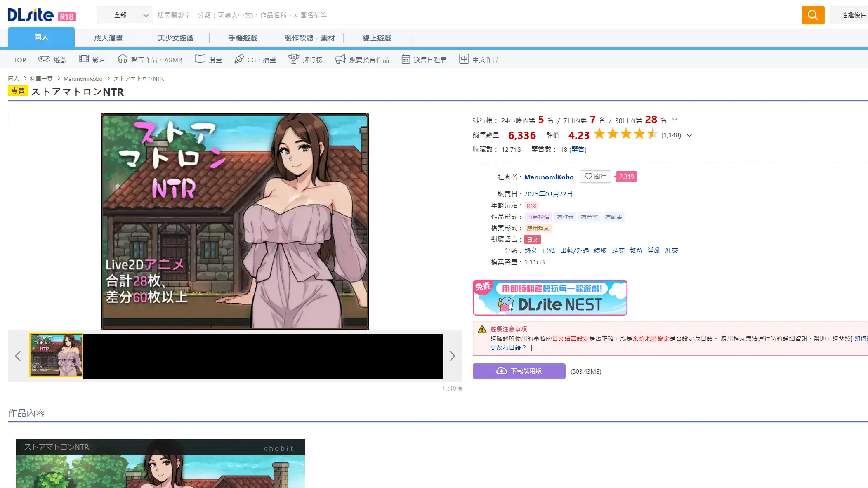The image size is (868, 488).
Task: Switch to the 成人漫畫 tab
Action: [108, 38]
